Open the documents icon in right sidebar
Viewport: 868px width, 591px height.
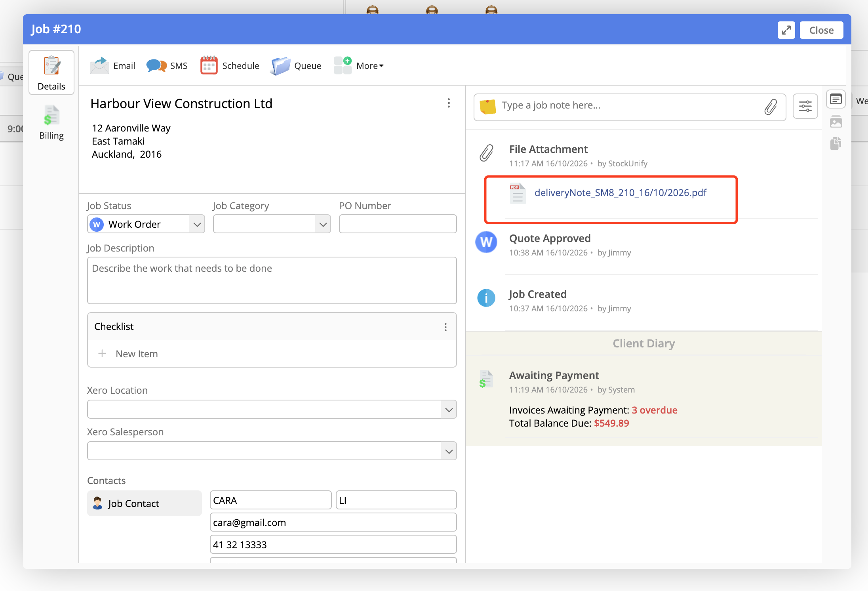(x=836, y=143)
